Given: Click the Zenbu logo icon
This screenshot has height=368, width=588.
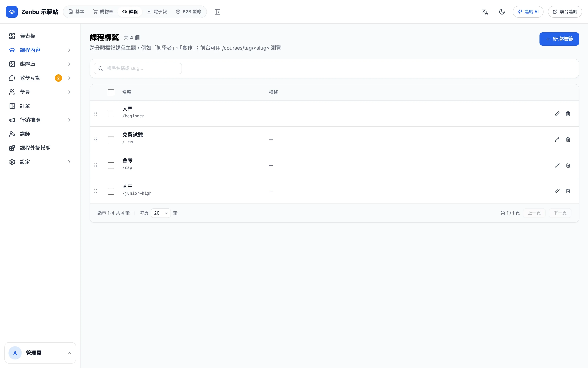Looking at the screenshot, I should (x=12, y=12).
